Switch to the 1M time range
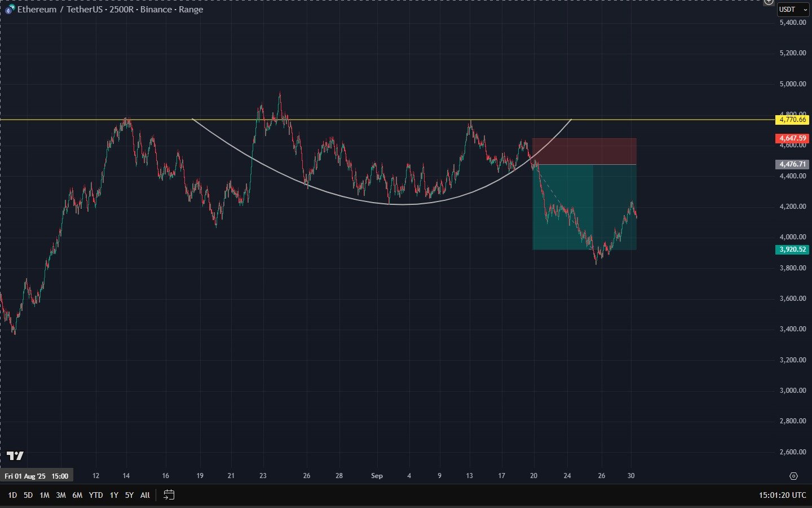Image resolution: width=812 pixels, height=508 pixels. click(44, 495)
